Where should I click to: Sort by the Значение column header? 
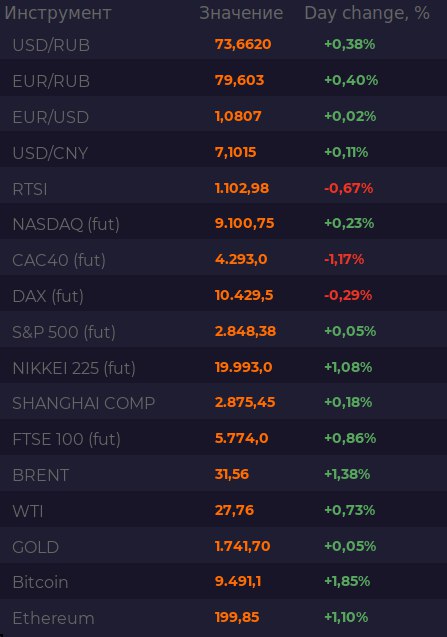[241, 13]
